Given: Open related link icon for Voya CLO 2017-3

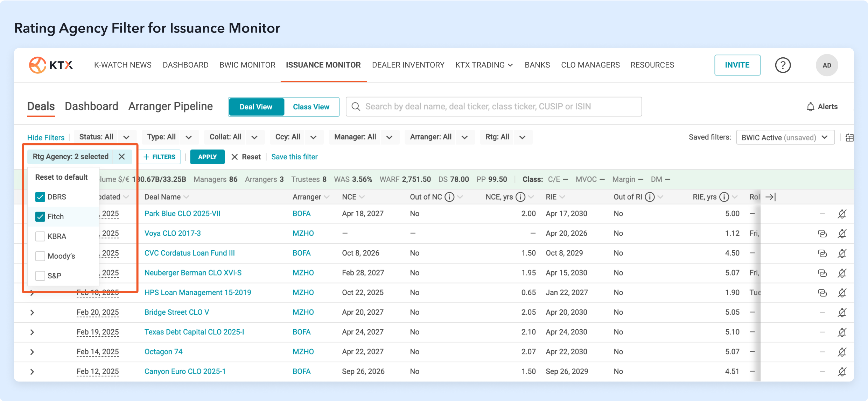Looking at the screenshot, I should tap(822, 233).
